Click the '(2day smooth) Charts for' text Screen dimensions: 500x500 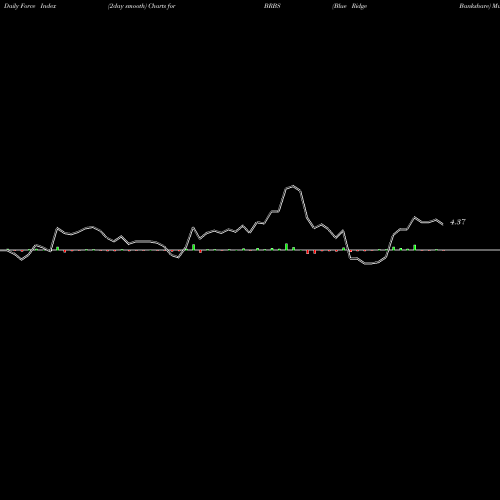click(x=141, y=6)
